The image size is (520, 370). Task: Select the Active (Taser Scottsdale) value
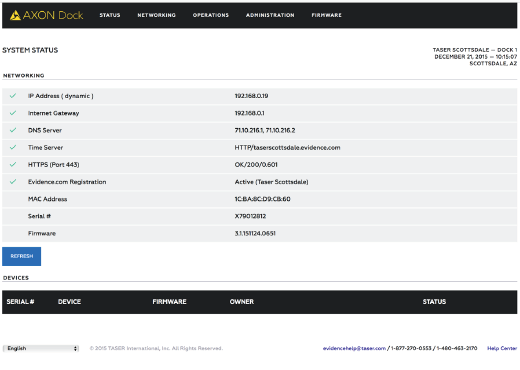coord(271,182)
